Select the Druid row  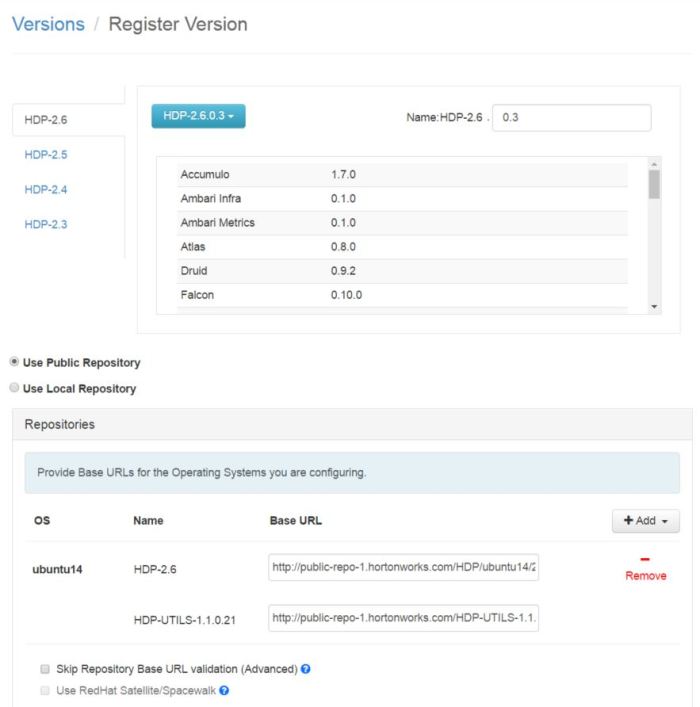coord(402,271)
